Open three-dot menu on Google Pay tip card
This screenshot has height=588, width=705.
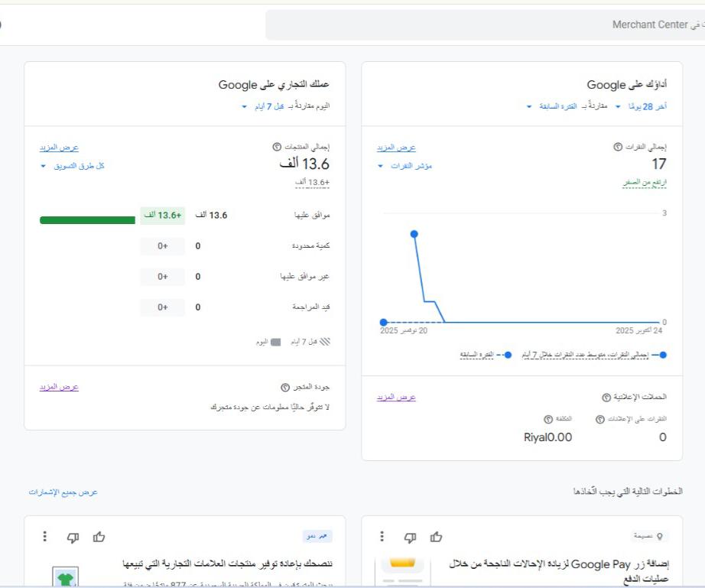[x=382, y=537]
